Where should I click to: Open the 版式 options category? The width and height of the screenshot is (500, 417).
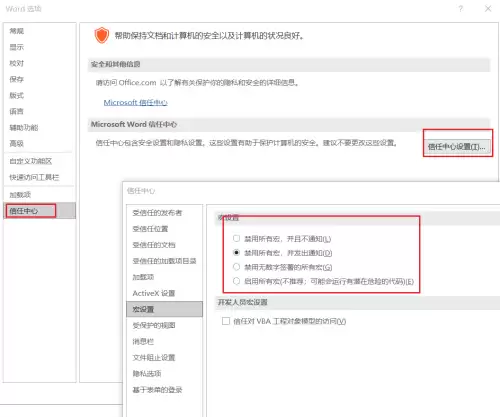(17, 95)
